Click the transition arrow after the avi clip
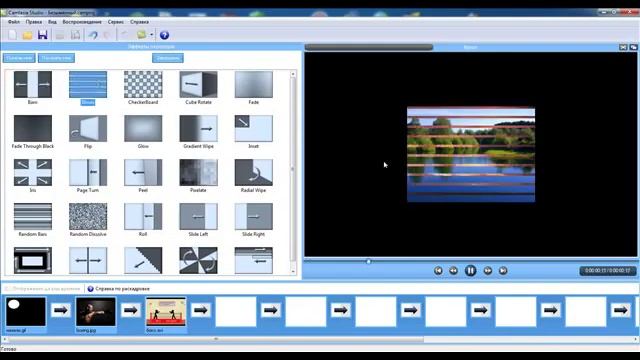Viewport: 640px width, 360px height. pyautogui.click(x=201, y=311)
